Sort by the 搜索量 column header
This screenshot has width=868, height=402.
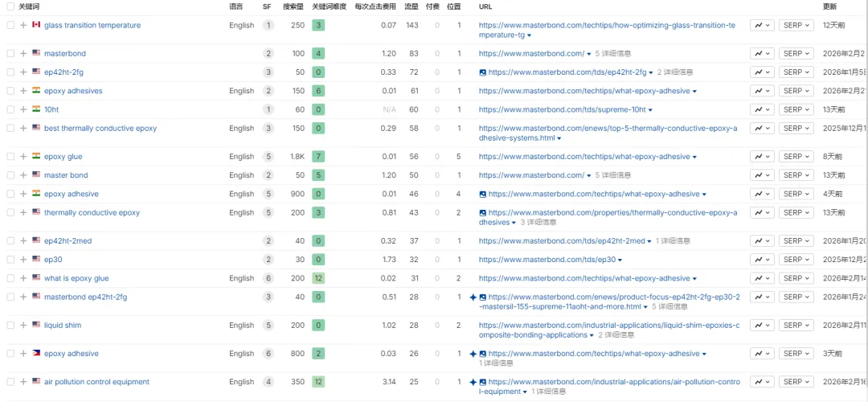pyautogui.click(x=293, y=6)
